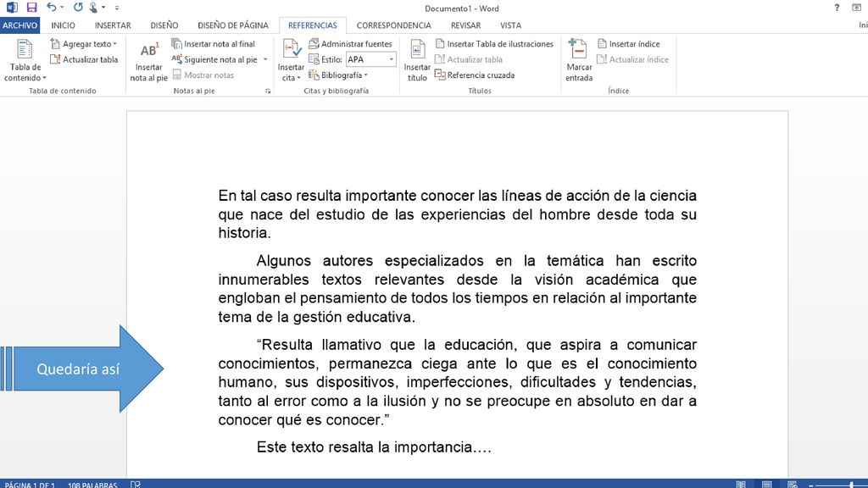
Task: Click the 108 PALABRAS word count
Action: pos(92,485)
